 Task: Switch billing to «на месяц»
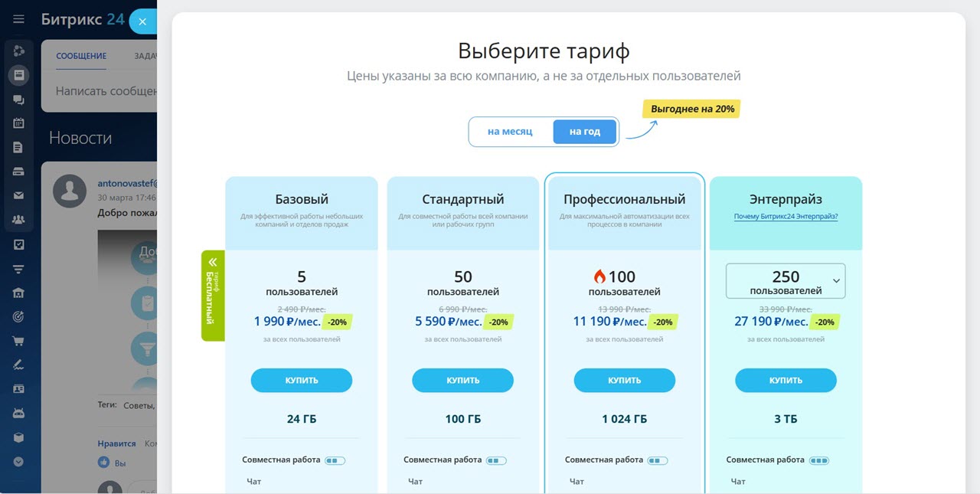[x=510, y=132]
